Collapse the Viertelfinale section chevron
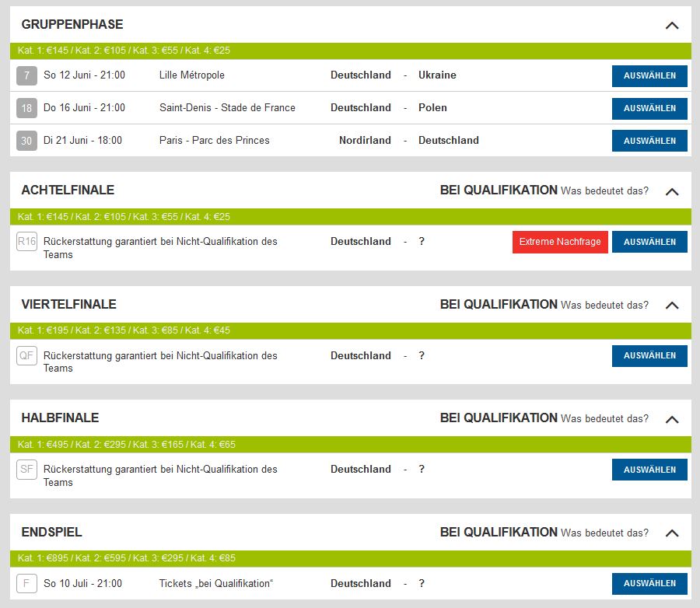 pos(672,306)
